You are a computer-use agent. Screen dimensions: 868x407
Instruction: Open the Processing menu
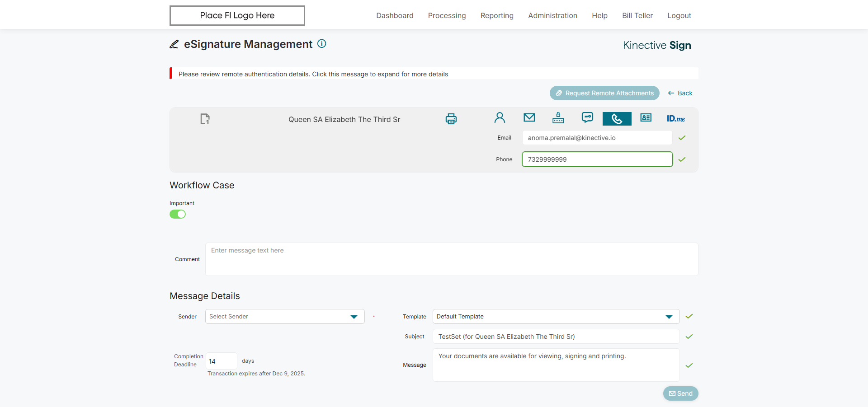coord(447,15)
